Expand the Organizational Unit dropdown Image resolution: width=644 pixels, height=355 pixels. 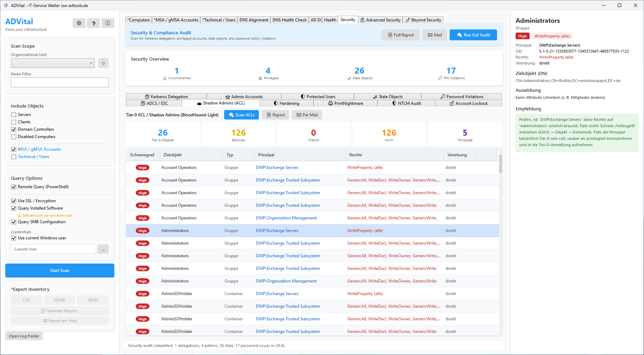53,63
